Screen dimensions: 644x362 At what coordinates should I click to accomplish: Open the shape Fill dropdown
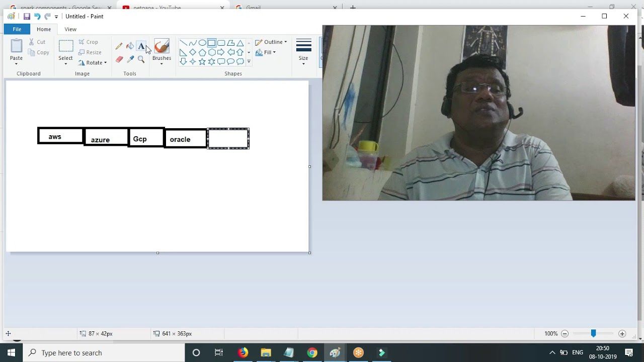266,52
